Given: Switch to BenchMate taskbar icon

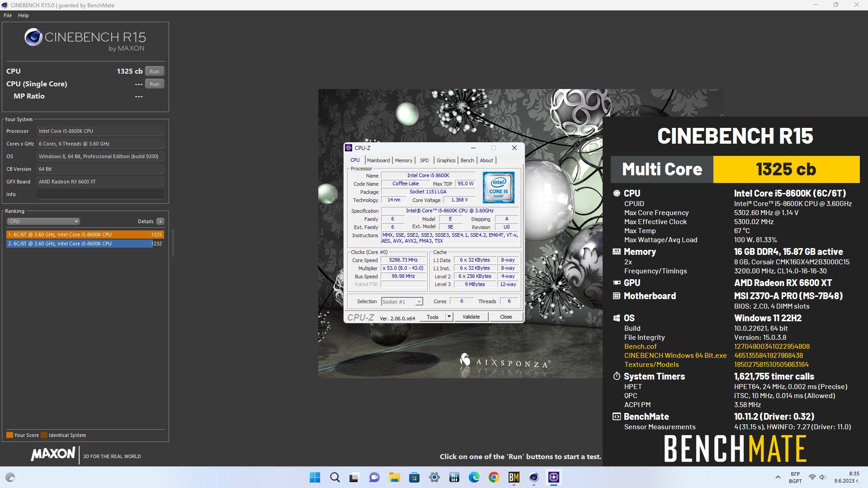Looking at the screenshot, I should (514, 477).
